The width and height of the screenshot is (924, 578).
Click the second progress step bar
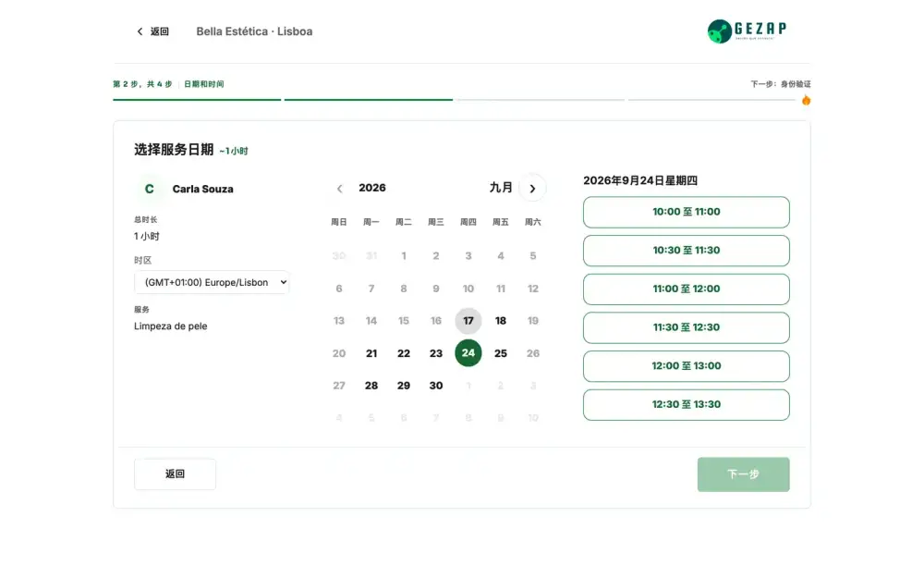(x=369, y=100)
